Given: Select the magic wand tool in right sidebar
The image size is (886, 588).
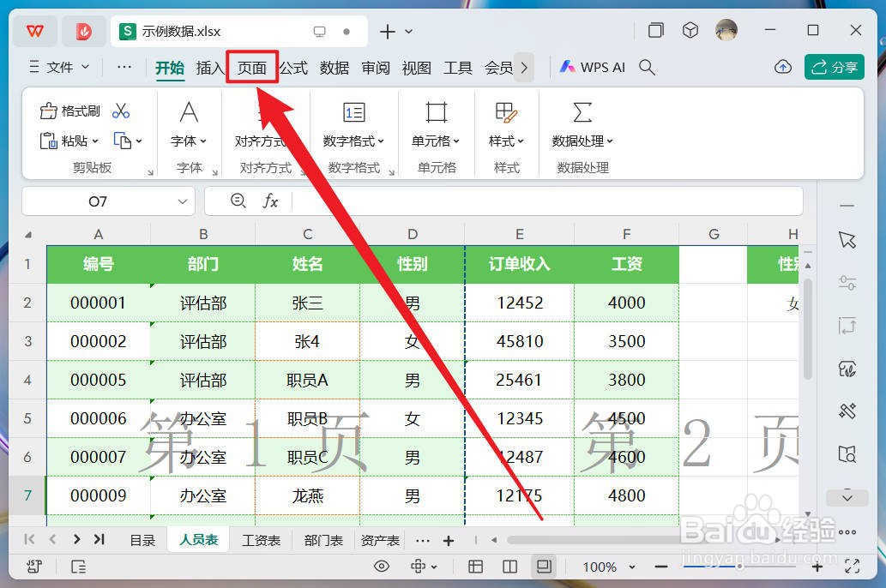Looking at the screenshot, I should click(847, 411).
